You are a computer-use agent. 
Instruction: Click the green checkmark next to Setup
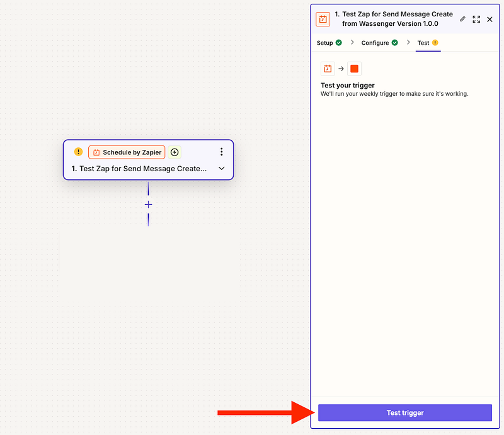tap(339, 43)
